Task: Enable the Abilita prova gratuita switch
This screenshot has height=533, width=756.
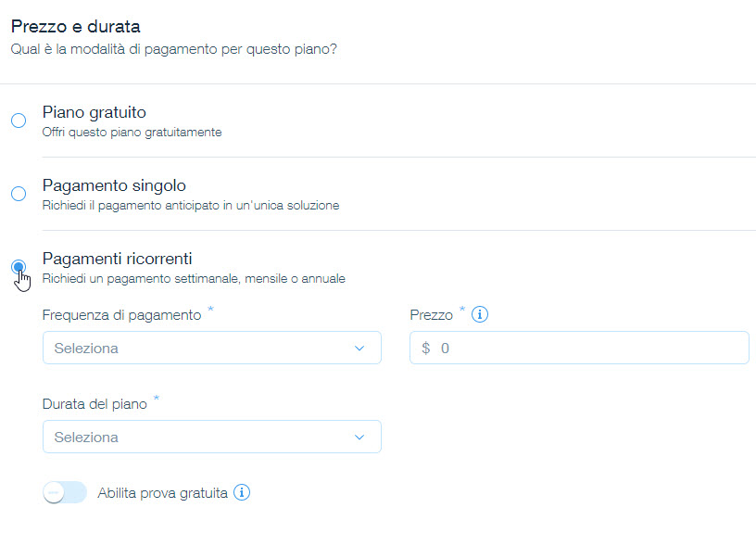Action: (x=65, y=492)
